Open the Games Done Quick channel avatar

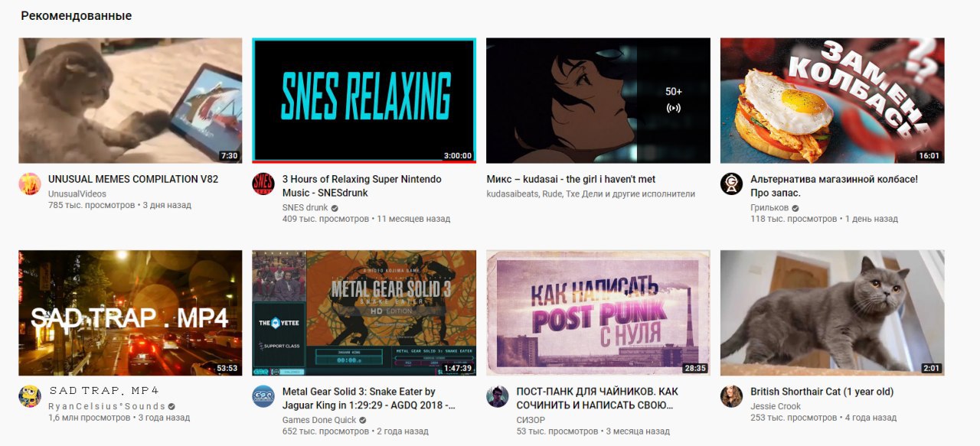(x=263, y=396)
